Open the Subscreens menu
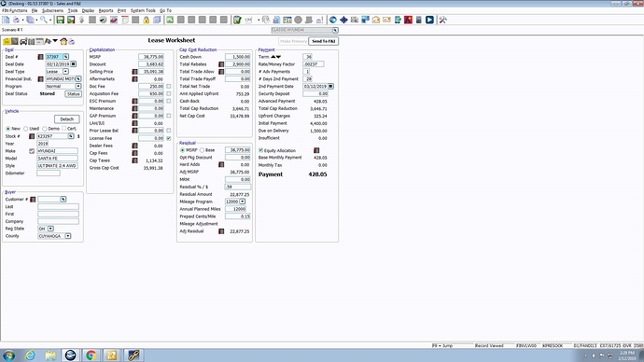Screen dimensions: 644x362 click(52, 10)
